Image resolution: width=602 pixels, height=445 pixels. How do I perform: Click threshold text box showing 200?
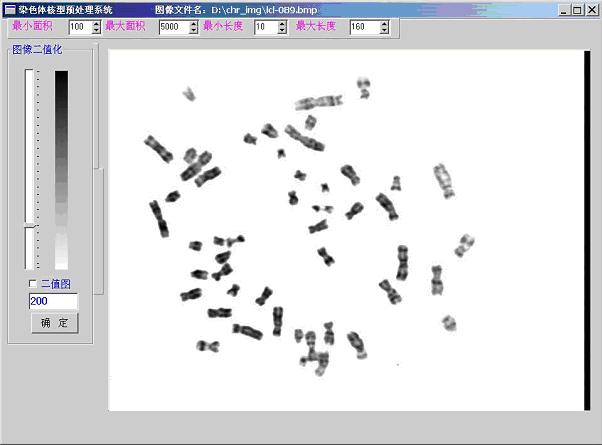pos(53,301)
